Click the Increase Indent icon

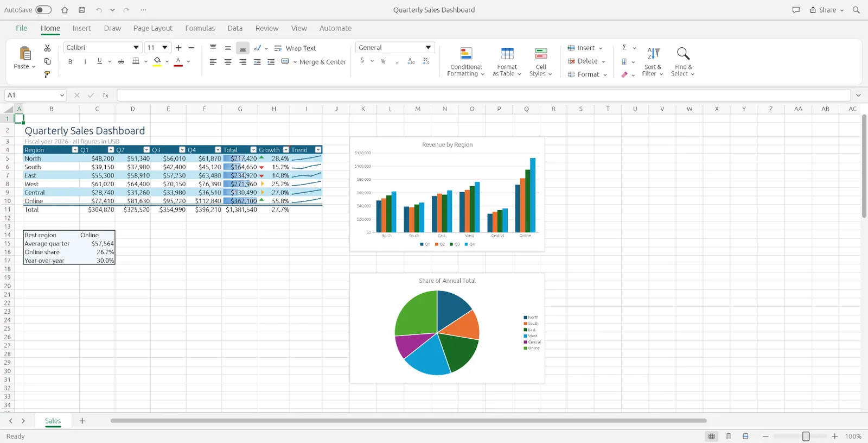point(271,62)
